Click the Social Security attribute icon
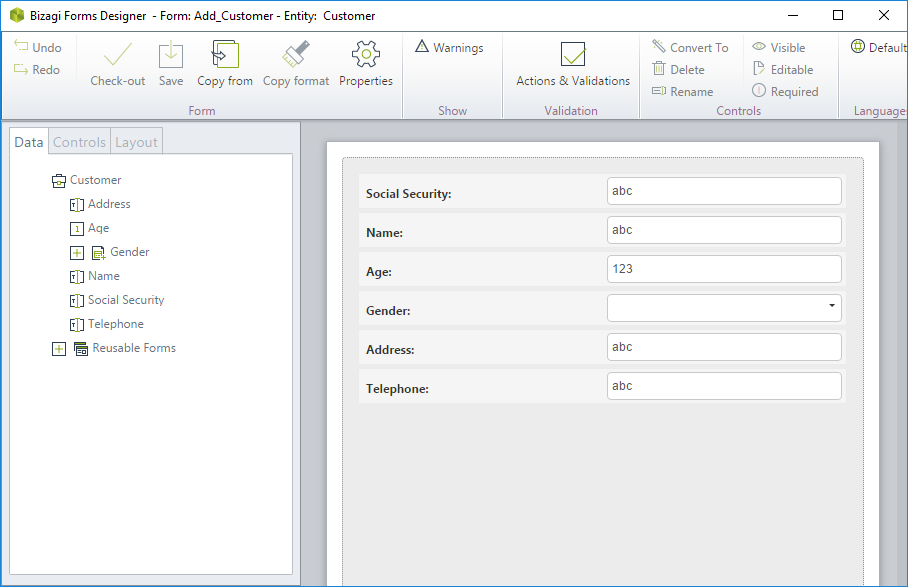 76,300
